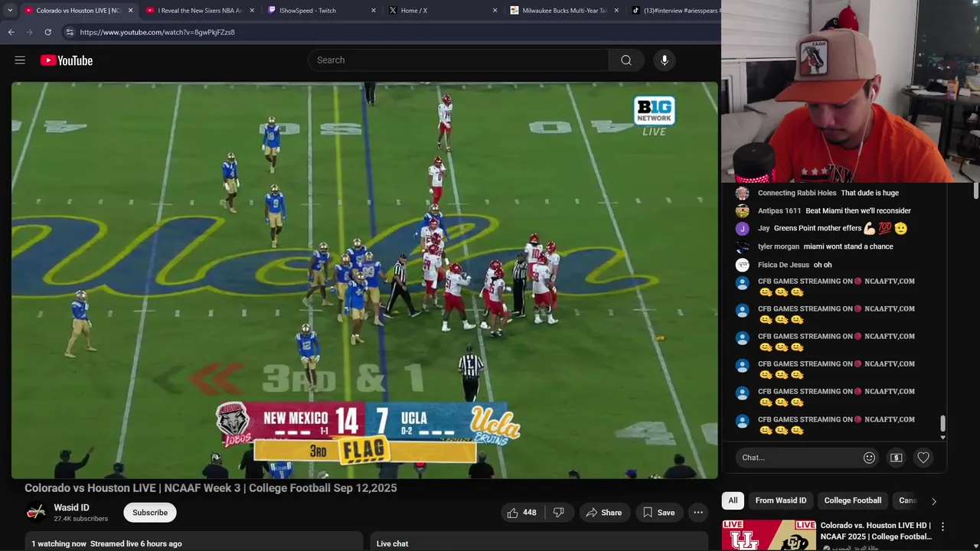Dislike the video with thumbs down
Viewport: 980px width, 551px height.
(x=559, y=513)
